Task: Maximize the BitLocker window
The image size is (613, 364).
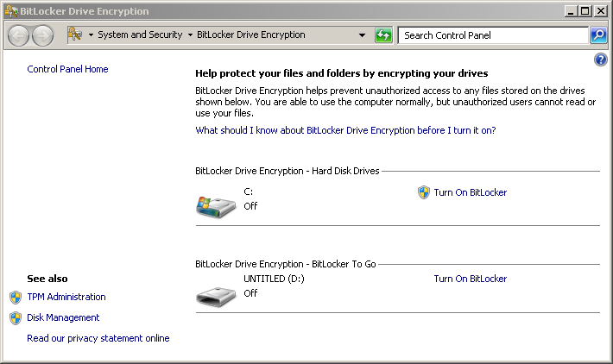Action: tap(585, 11)
